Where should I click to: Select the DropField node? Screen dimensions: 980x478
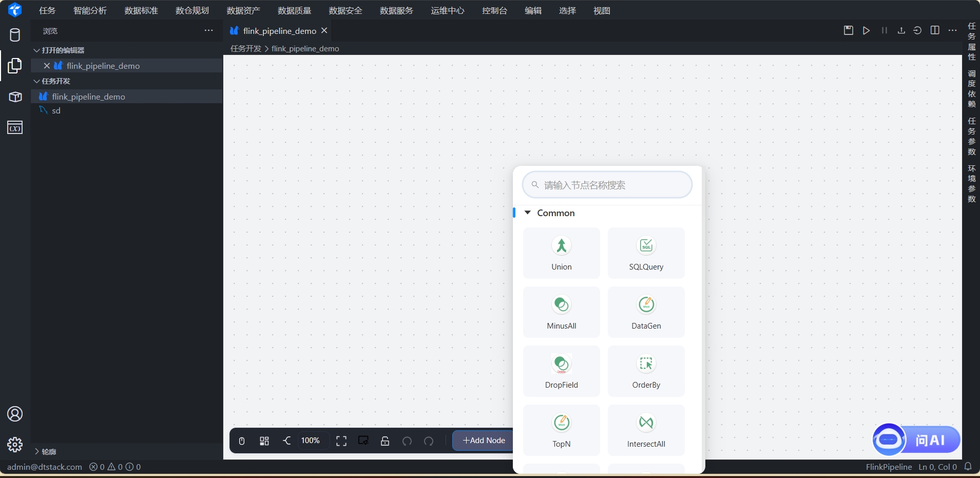pos(562,371)
